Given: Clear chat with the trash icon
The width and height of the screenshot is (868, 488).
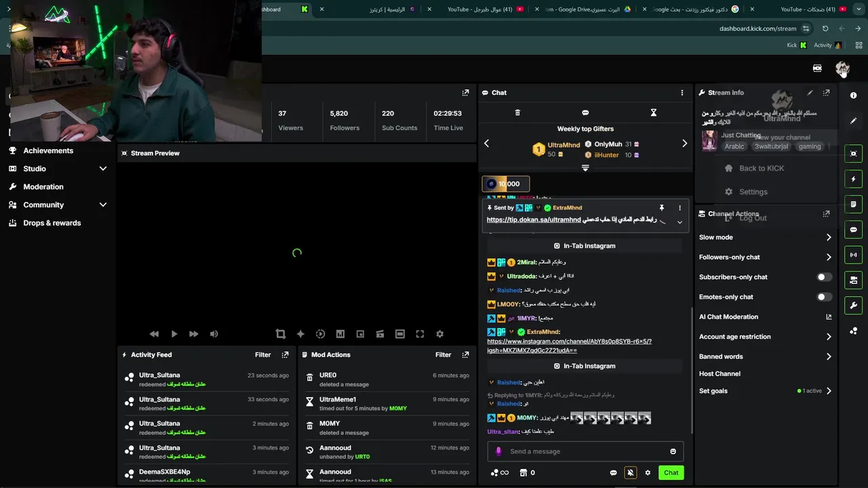Looking at the screenshot, I should point(517,113).
